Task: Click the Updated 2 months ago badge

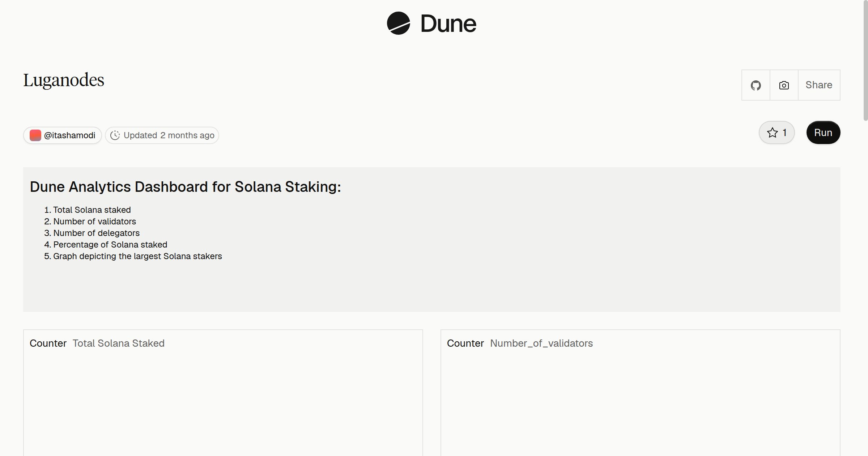Action: coord(162,135)
